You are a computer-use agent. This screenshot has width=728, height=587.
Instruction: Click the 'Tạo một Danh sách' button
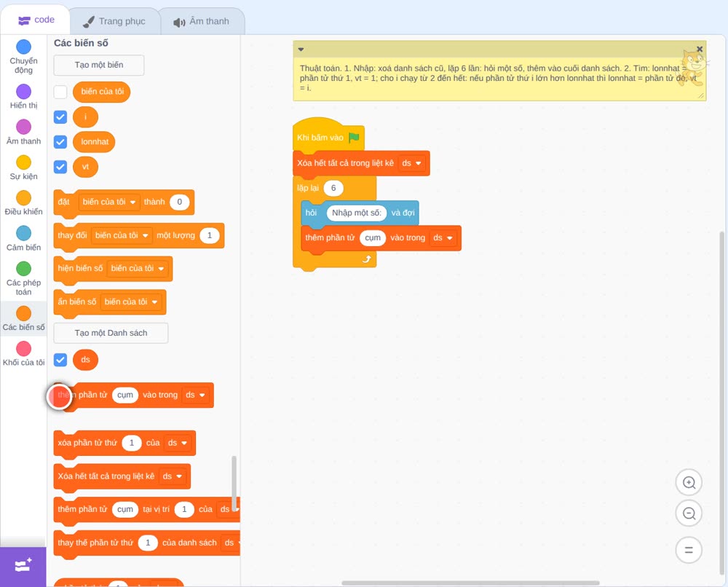coord(111,333)
